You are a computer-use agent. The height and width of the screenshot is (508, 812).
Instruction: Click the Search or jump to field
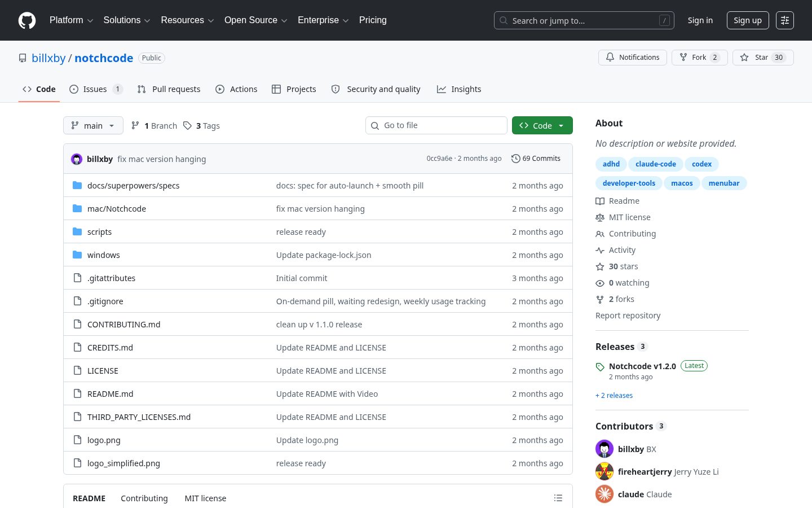tap(584, 20)
